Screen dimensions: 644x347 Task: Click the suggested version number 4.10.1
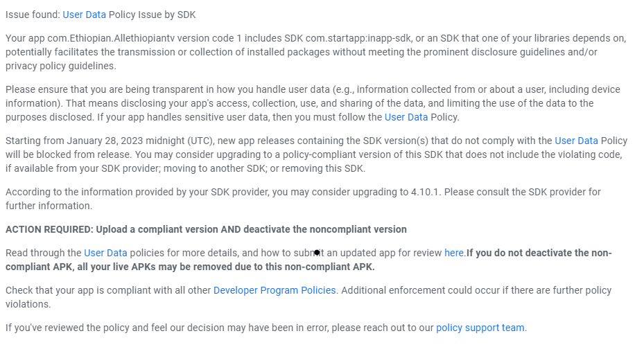426,192
